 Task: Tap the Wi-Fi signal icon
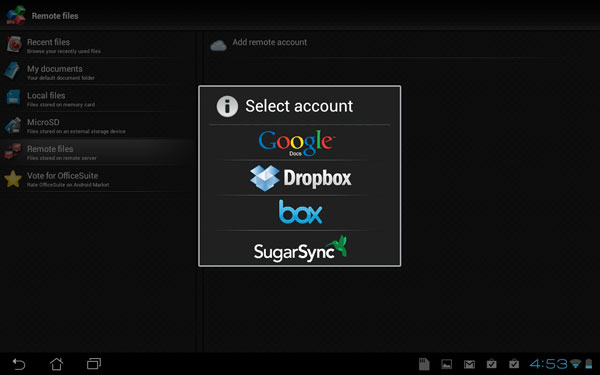click(x=575, y=364)
